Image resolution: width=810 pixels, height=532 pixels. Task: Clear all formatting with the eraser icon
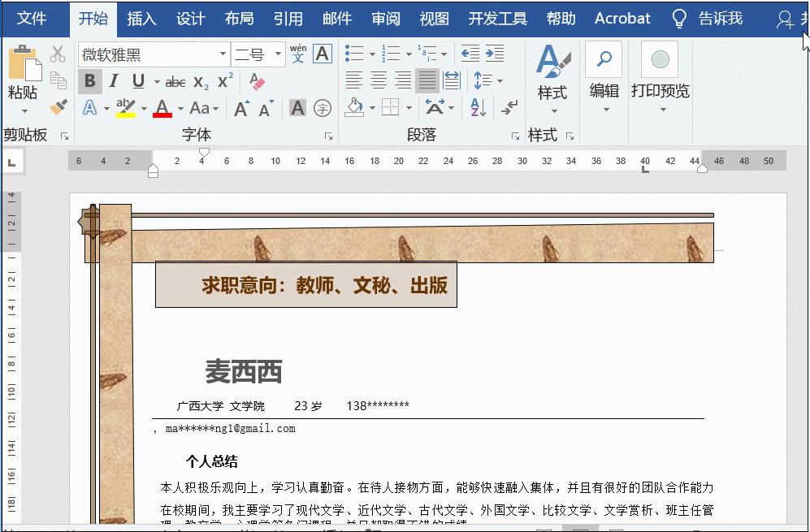(257, 81)
